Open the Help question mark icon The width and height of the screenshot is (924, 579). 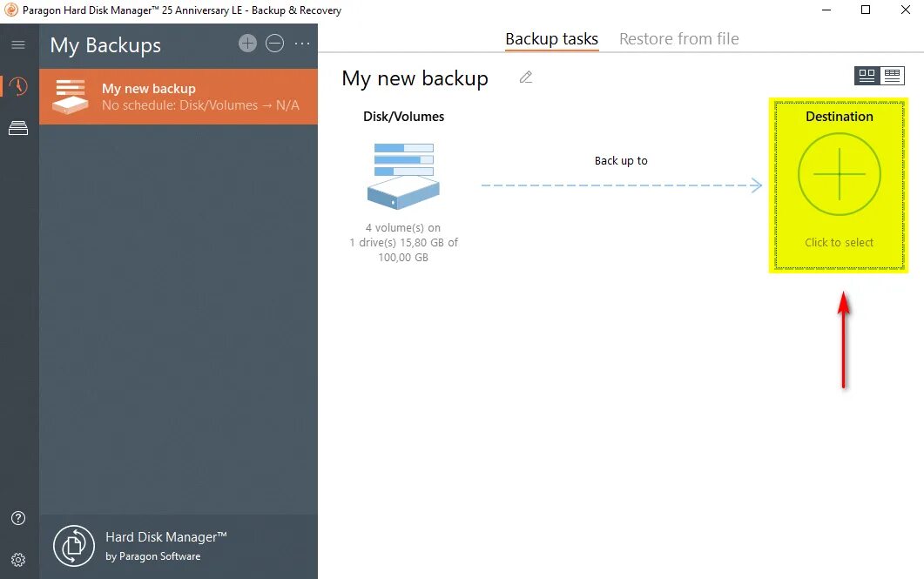(18, 518)
